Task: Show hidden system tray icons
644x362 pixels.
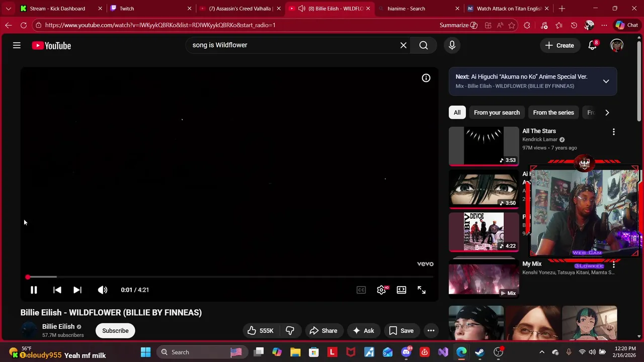Action: [x=542, y=352]
